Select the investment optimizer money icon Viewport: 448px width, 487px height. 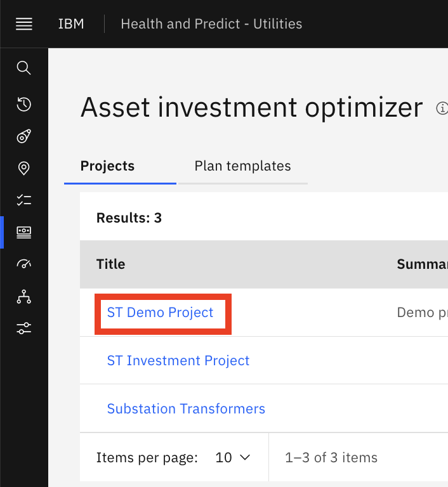tap(24, 232)
